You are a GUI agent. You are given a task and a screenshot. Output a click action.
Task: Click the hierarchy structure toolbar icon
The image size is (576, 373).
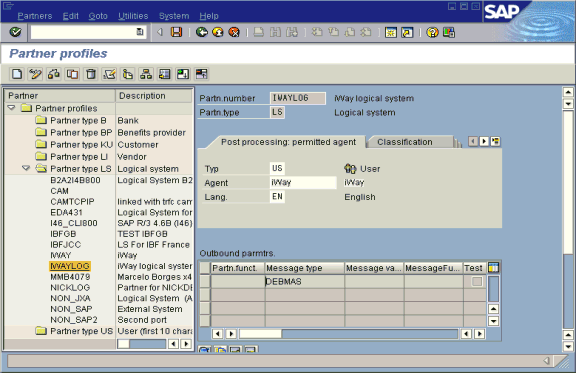[x=146, y=74]
